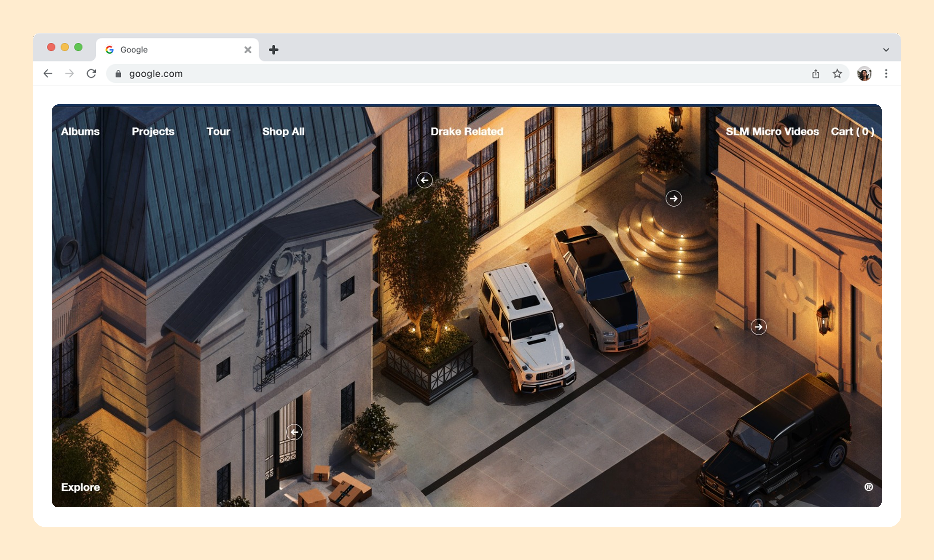The image size is (934, 560).
Task: Click the right arrow hotspot near the lit steps
Action: pyautogui.click(x=674, y=199)
